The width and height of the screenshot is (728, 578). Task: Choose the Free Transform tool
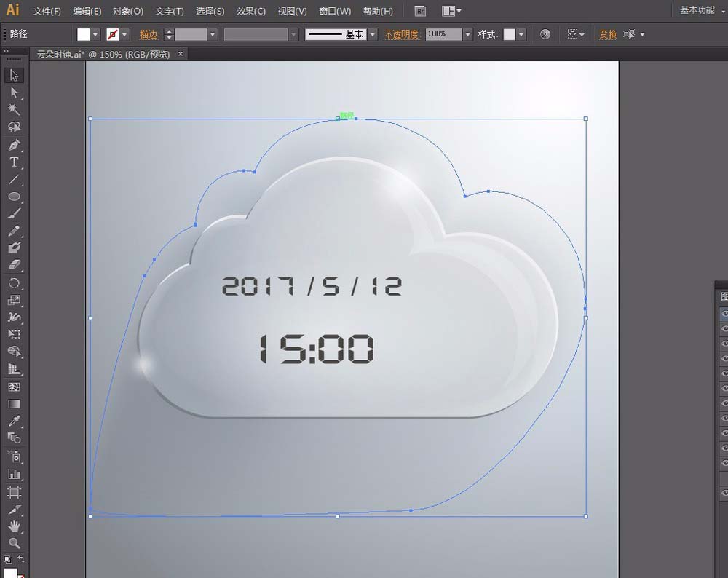click(14, 334)
